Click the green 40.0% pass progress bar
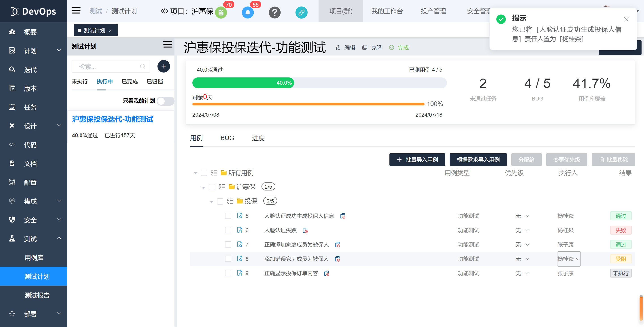644x327 pixels. [243, 83]
